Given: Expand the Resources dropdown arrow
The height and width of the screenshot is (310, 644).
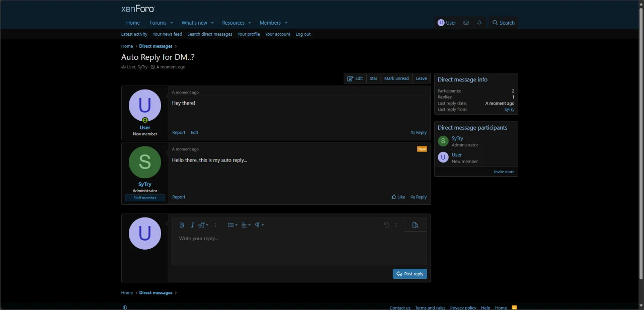Looking at the screenshot, I should 250,23.
